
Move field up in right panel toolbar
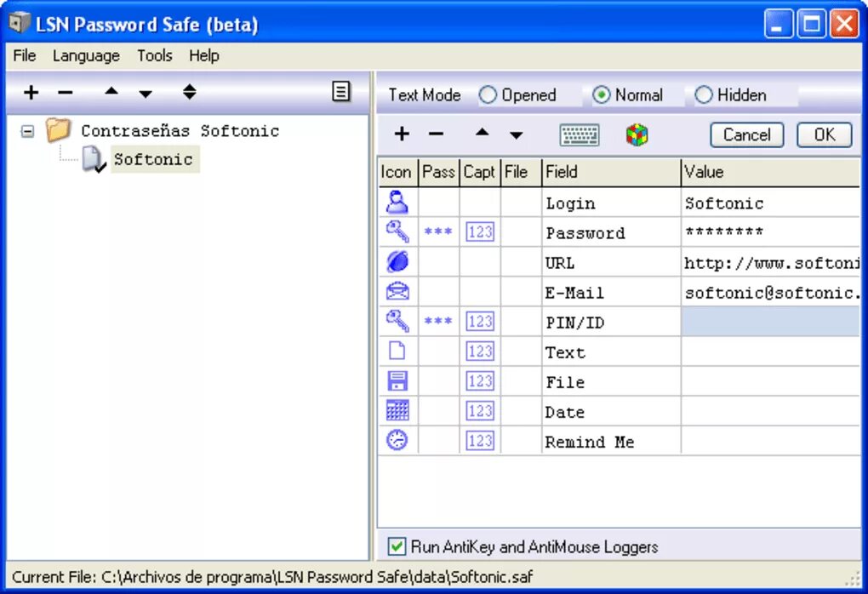483,132
